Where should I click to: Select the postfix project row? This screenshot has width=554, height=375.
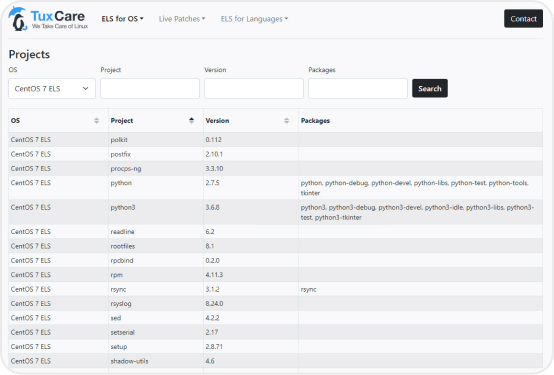click(x=276, y=154)
